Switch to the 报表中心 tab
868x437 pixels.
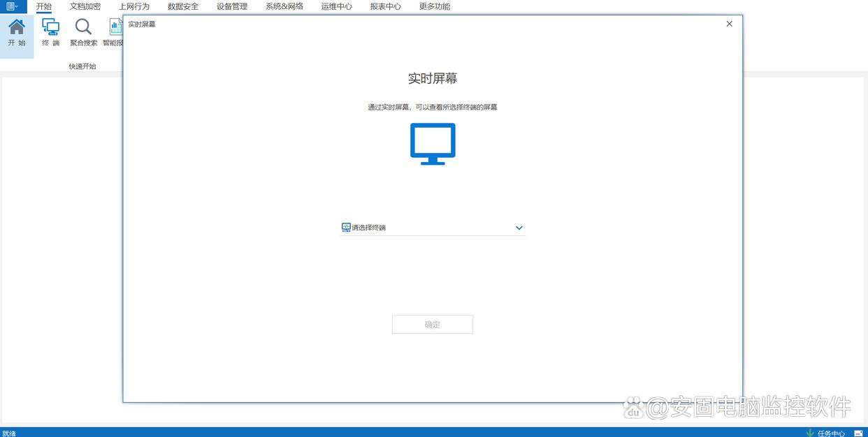[386, 6]
